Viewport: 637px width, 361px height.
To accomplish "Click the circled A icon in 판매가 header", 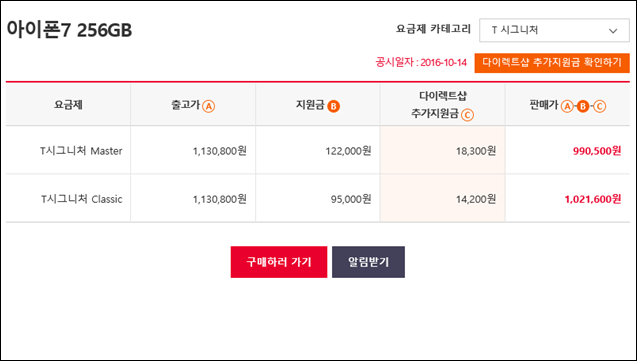I will tap(567, 106).
